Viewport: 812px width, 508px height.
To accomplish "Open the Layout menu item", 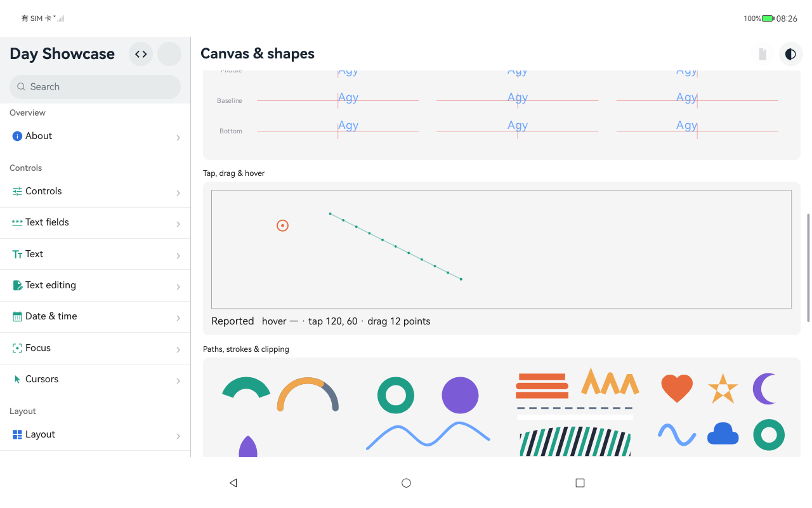I will point(95,434).
